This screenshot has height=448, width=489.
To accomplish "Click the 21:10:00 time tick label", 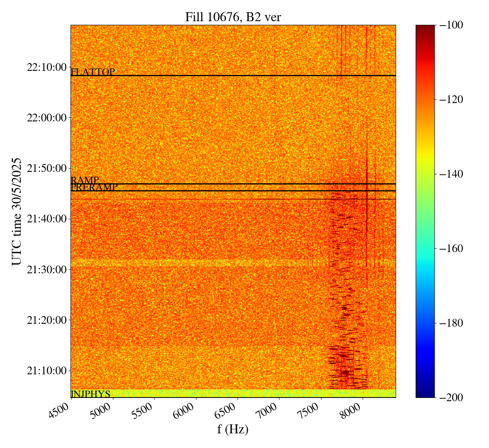I will coord(46,371).
